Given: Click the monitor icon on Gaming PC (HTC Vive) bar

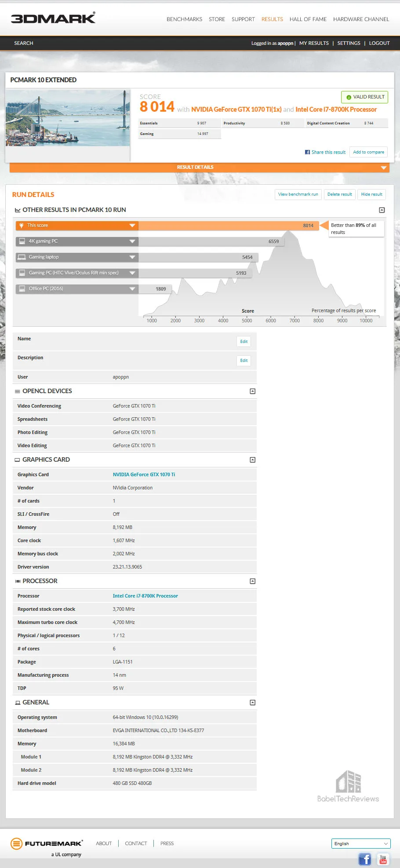Looking at the screenshot, I should (22, 273).
